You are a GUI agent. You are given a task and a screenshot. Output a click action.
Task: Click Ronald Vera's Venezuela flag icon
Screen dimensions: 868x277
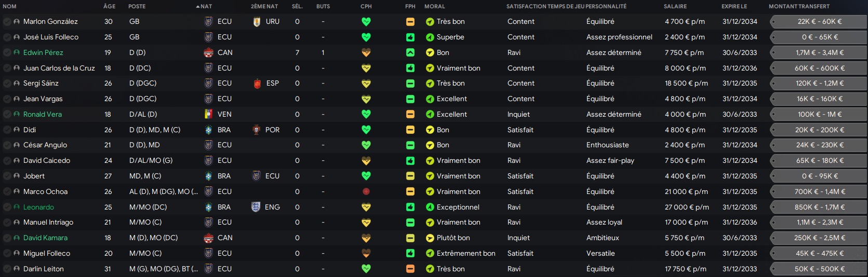(x=208, y=114)
